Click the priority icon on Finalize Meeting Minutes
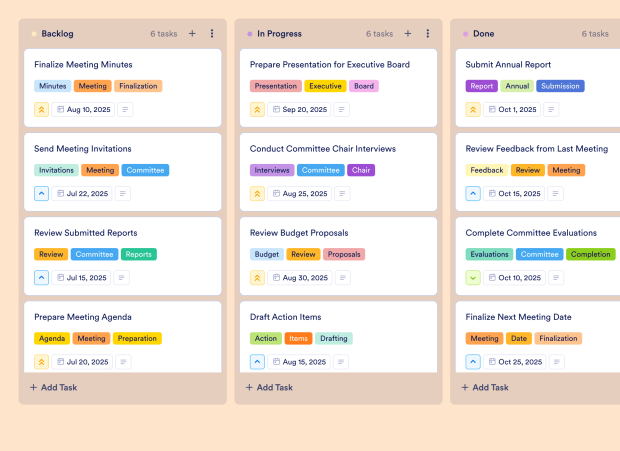 click(x=41, y=110)
